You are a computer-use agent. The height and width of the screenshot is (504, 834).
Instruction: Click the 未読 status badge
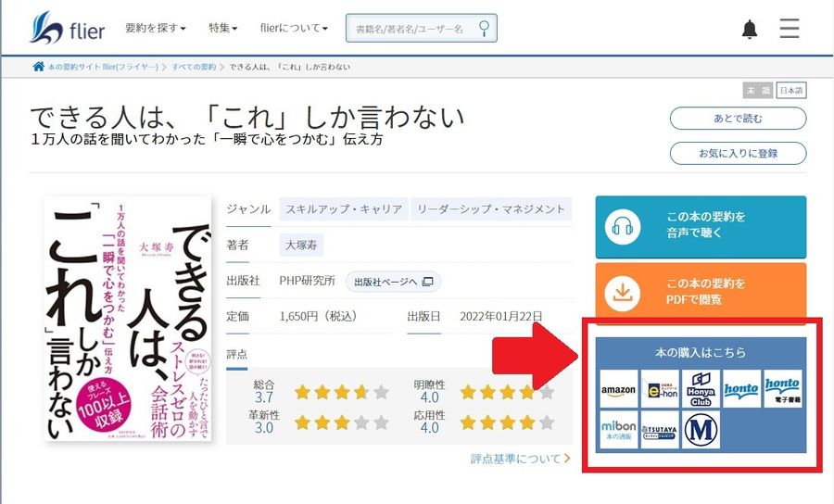click(x=757, y=91)
